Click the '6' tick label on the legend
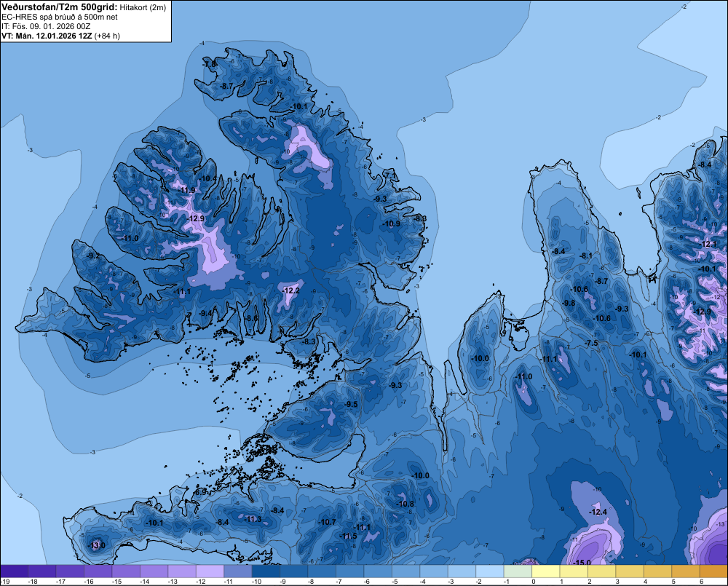This screenshot has height=586, width=728. click(x=701, y=582)
